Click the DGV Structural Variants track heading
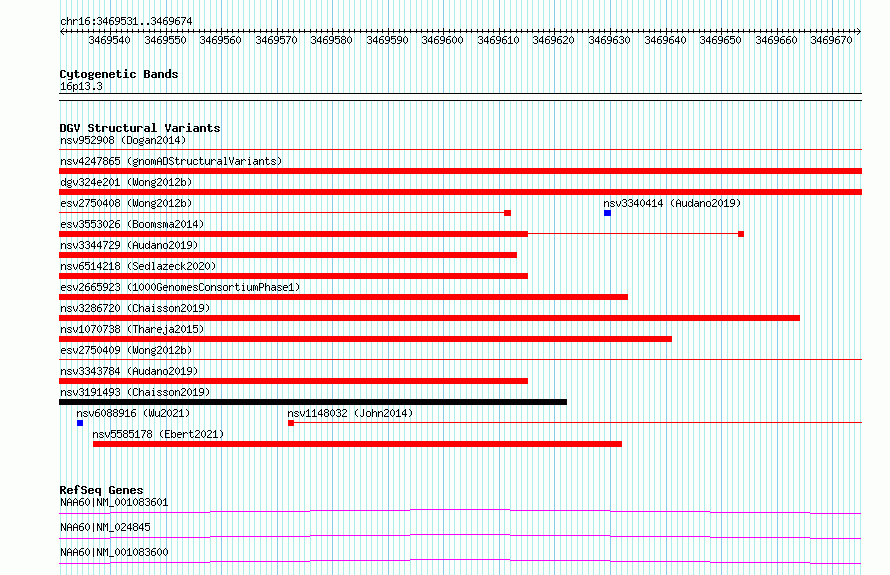 [140, 128]
